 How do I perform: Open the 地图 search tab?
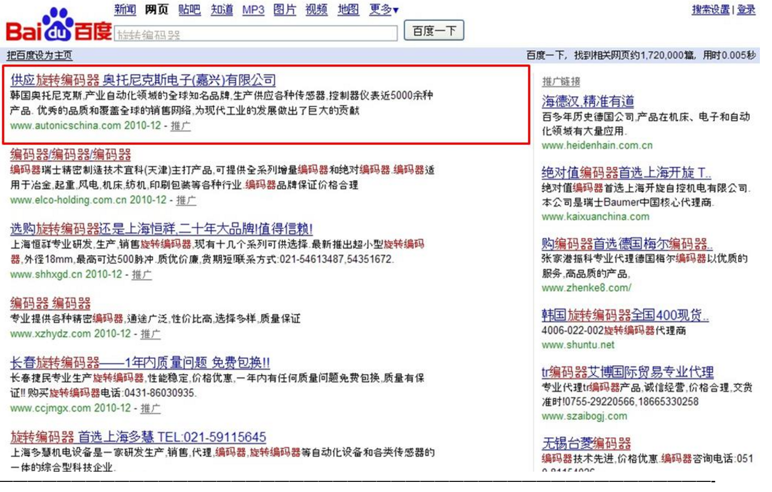pyautogui.click(x=348, y=10)
